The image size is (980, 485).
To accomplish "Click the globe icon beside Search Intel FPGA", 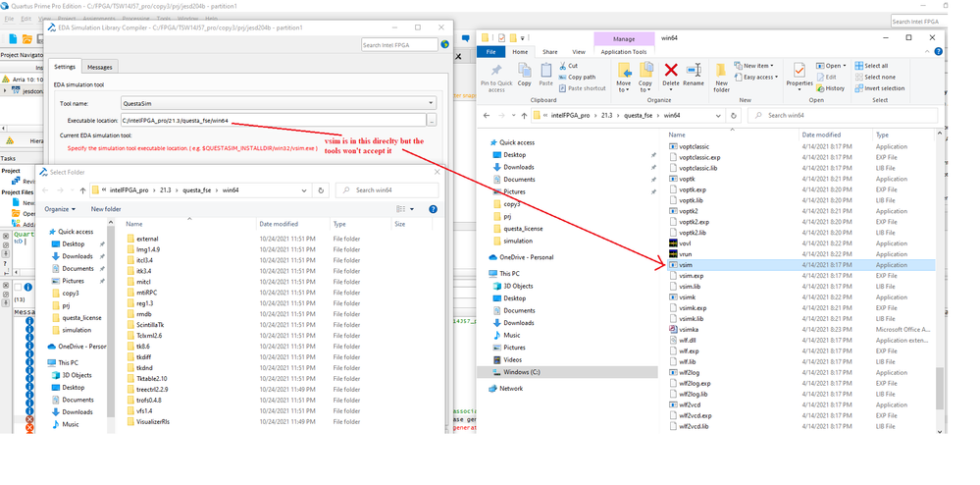I will click(444, 44).
